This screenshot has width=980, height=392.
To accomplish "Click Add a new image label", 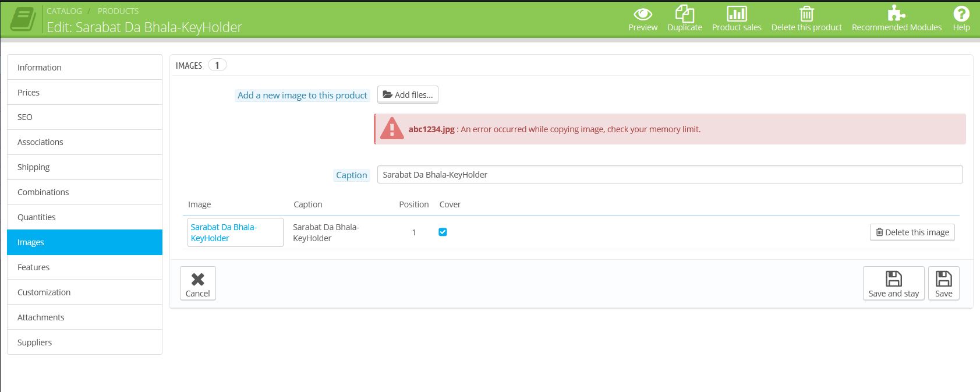I will 302,95.
